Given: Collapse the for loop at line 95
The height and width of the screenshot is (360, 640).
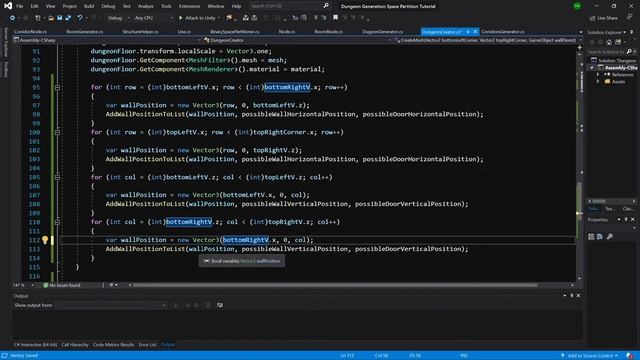Looking at the screenshot, I should click(x=57, y=87).
